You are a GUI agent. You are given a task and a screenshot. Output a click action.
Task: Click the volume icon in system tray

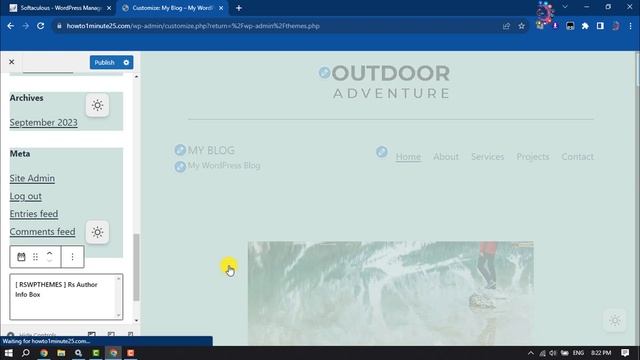pos(553,353)
